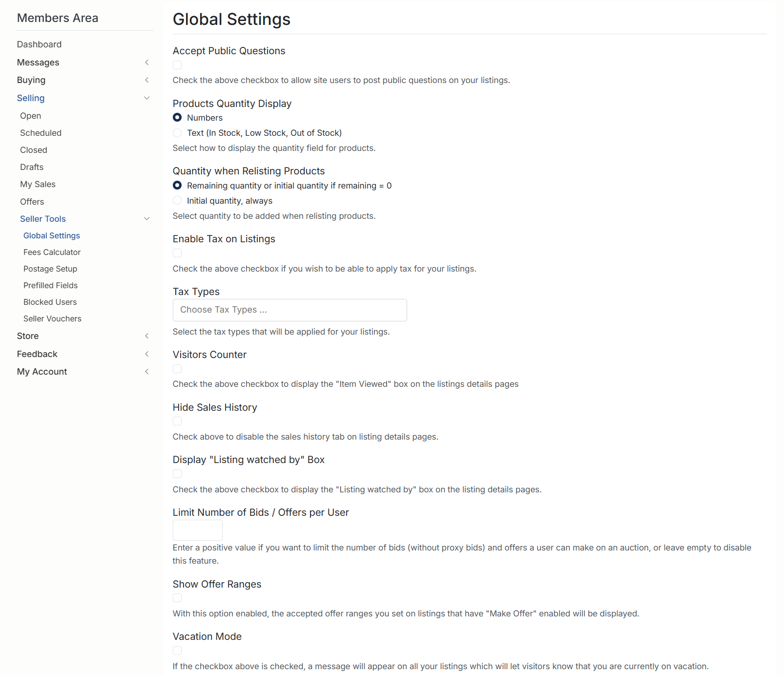Enable the Accept Public Questions checkbox
Viewport: 784px width, 676px height.
(177, 65)
